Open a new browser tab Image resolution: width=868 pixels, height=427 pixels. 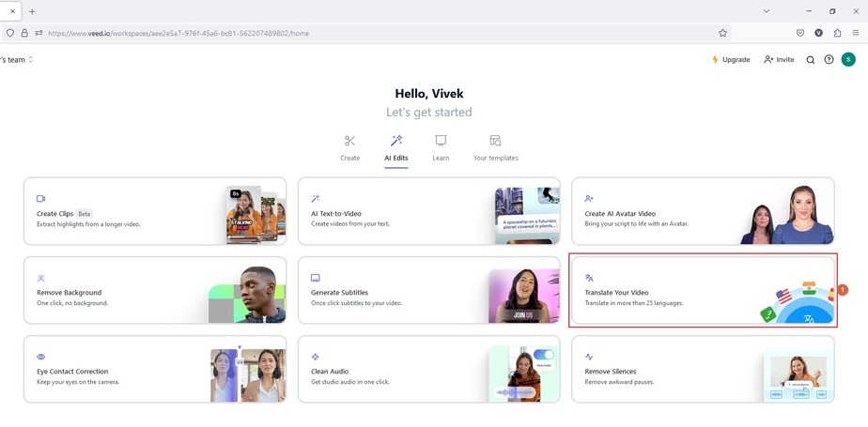pyautogui.click(x=32, y=11)
